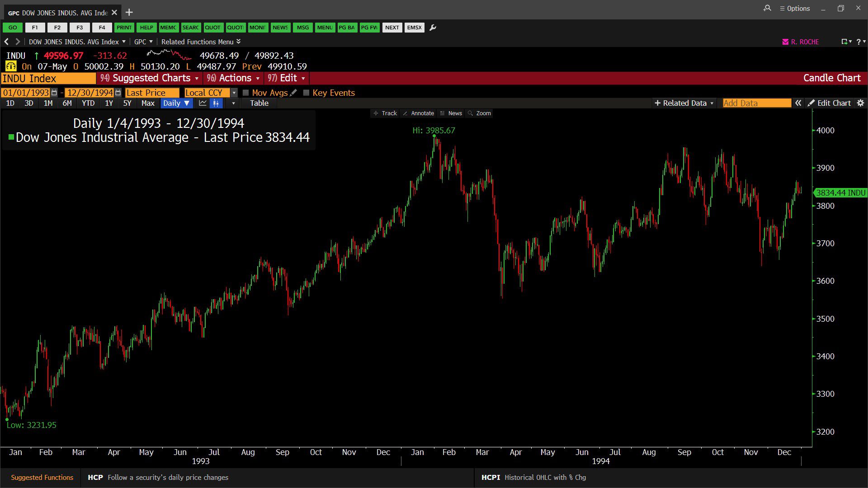Add a new tab with plus icon

129,12
